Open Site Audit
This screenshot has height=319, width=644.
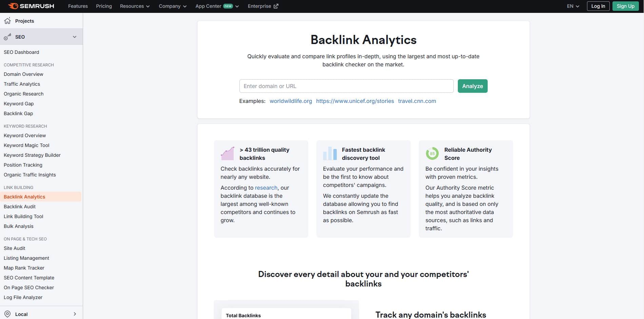(x=15, y=248)
